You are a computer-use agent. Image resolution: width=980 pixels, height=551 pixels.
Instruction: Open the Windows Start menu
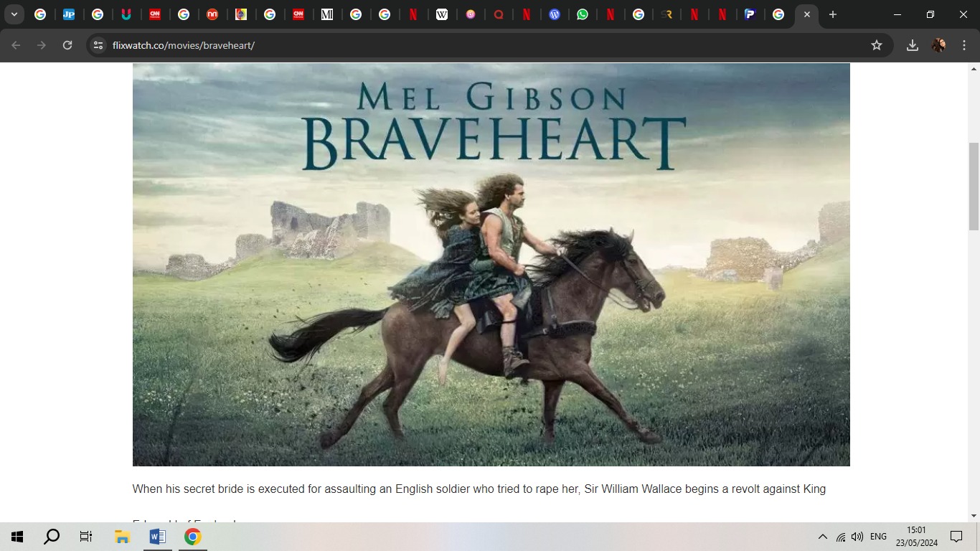click(17, 537)
